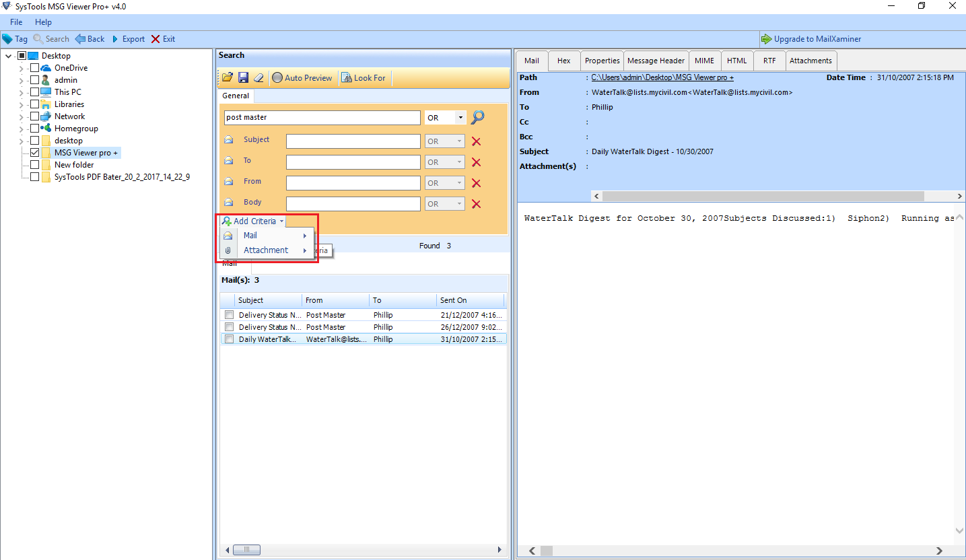The width and height of the screenshot is (966, 560).
Task: Switch to the MIME tab
Action: click(705, 61)
